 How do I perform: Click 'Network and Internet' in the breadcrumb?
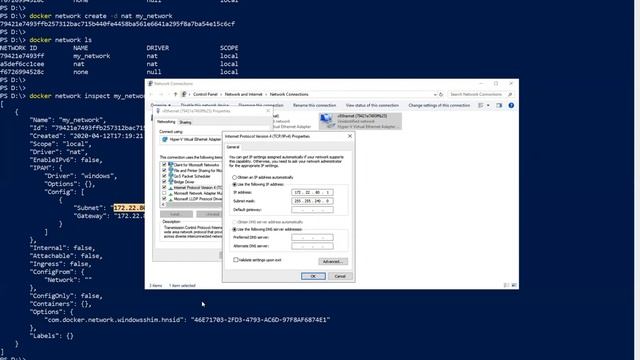(244, 94)
